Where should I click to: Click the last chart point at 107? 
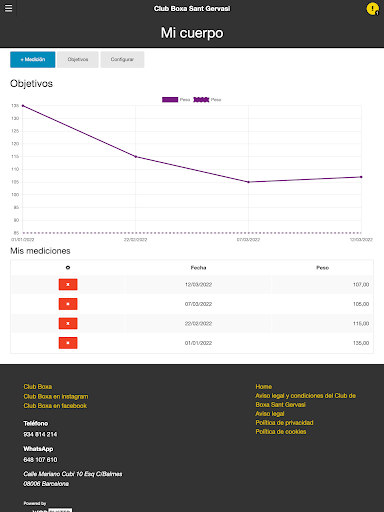(x=361, y=177)
